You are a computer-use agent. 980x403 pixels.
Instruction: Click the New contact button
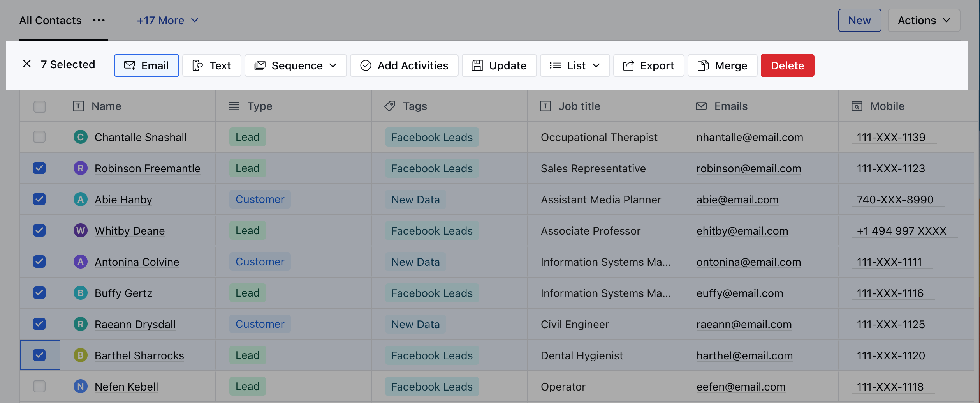pos(859,20)
